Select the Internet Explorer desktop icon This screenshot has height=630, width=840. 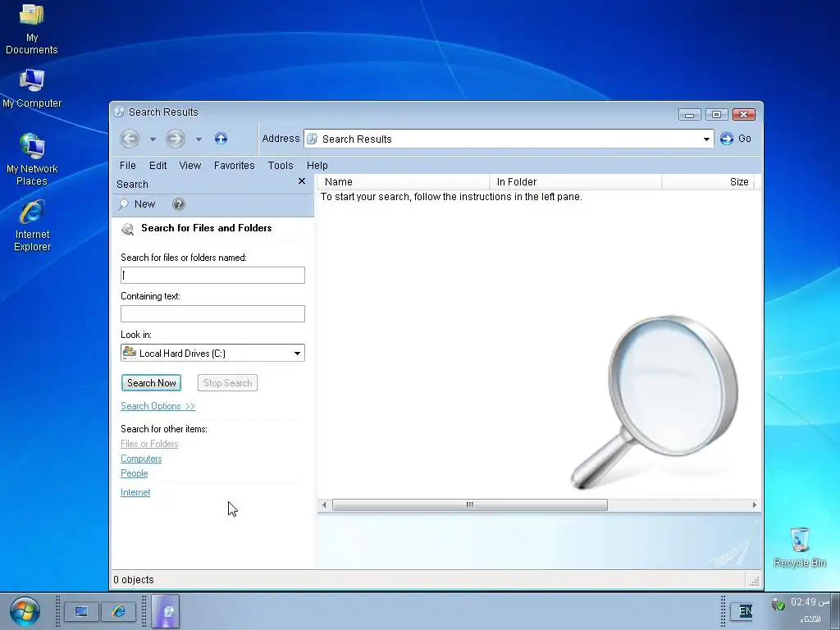[x=32, y=226]
